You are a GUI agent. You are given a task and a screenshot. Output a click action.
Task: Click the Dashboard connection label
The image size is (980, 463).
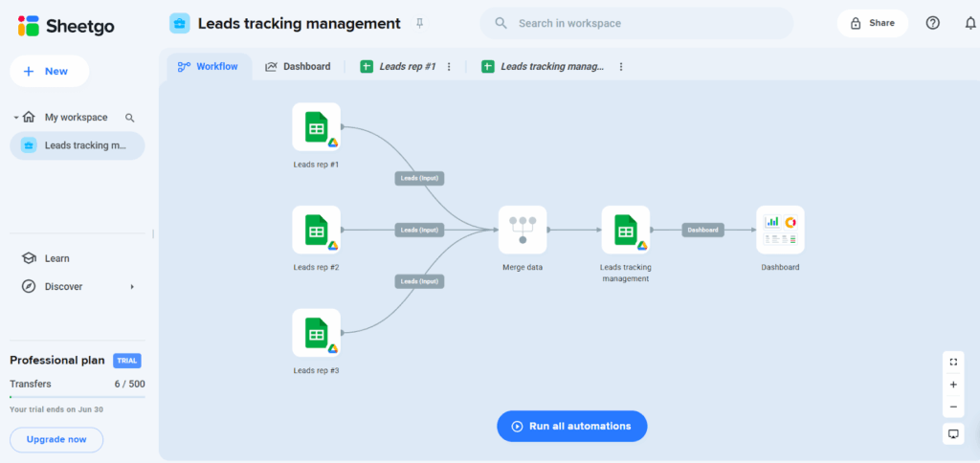coord(703,230)
